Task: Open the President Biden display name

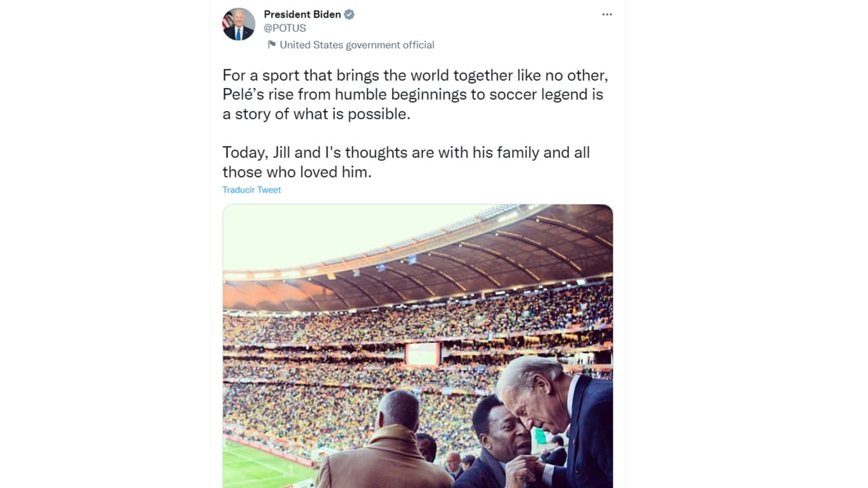Action: point(302,14)
